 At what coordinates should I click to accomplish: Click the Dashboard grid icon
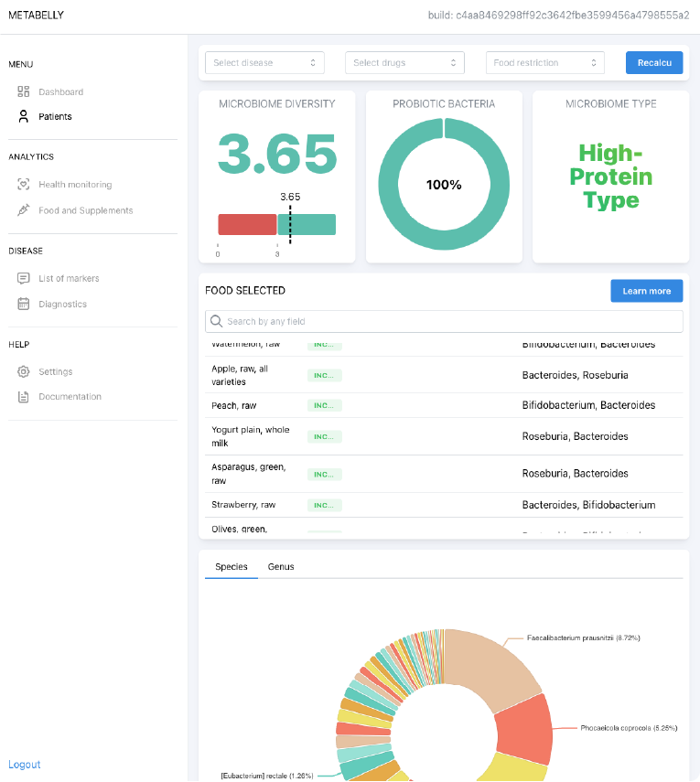tap(24, 92)
